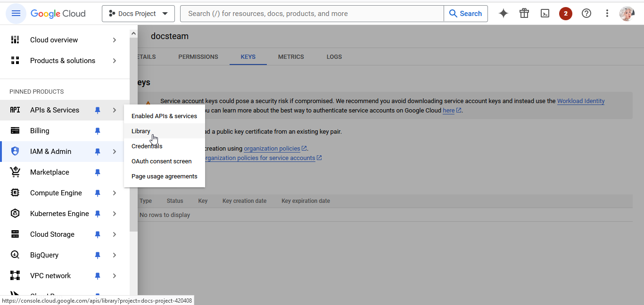Select Enabled APIs & services menu entry
Viewport: 644px width, 305px height.
[164, 116]
